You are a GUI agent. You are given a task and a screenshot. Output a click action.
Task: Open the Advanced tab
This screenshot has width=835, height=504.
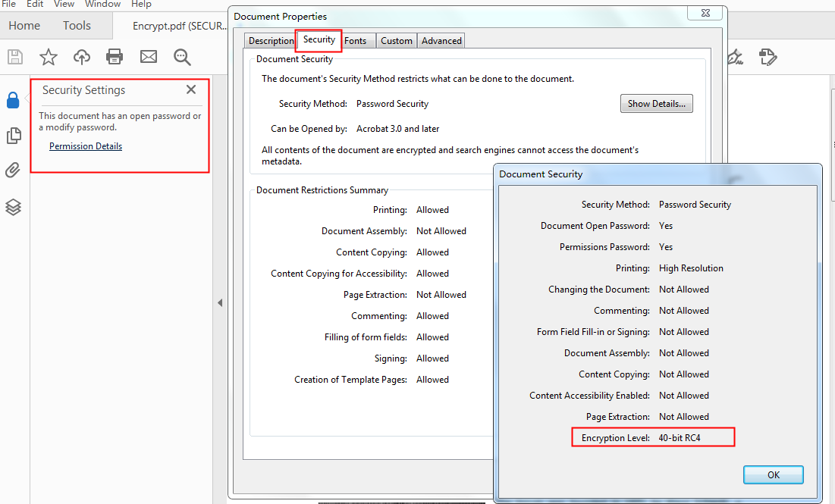[441, 41]
